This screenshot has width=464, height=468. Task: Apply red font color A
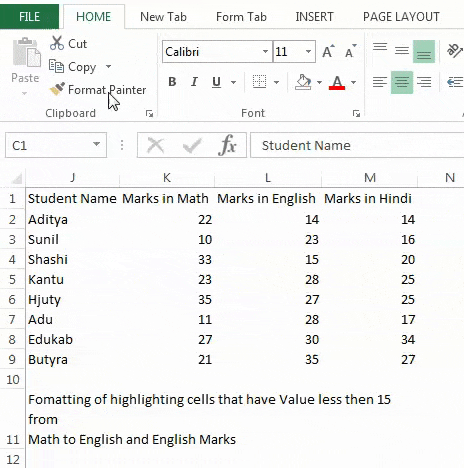pos(337,82)
